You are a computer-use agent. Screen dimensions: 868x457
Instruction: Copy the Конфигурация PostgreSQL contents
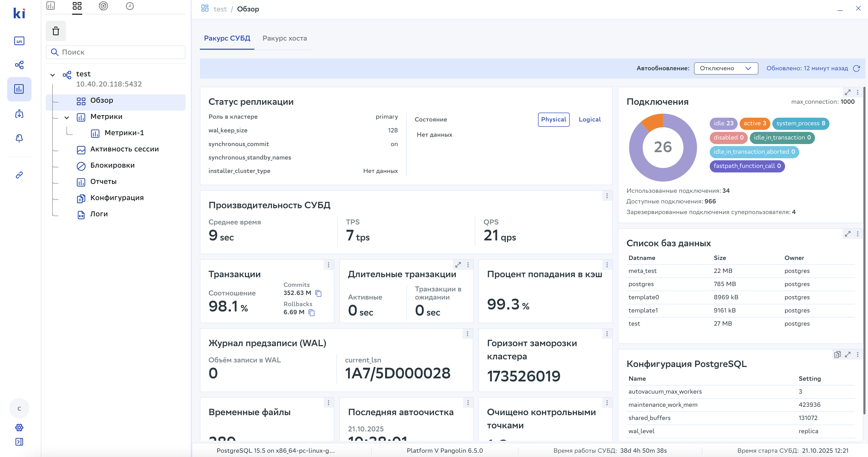point(837,354)
